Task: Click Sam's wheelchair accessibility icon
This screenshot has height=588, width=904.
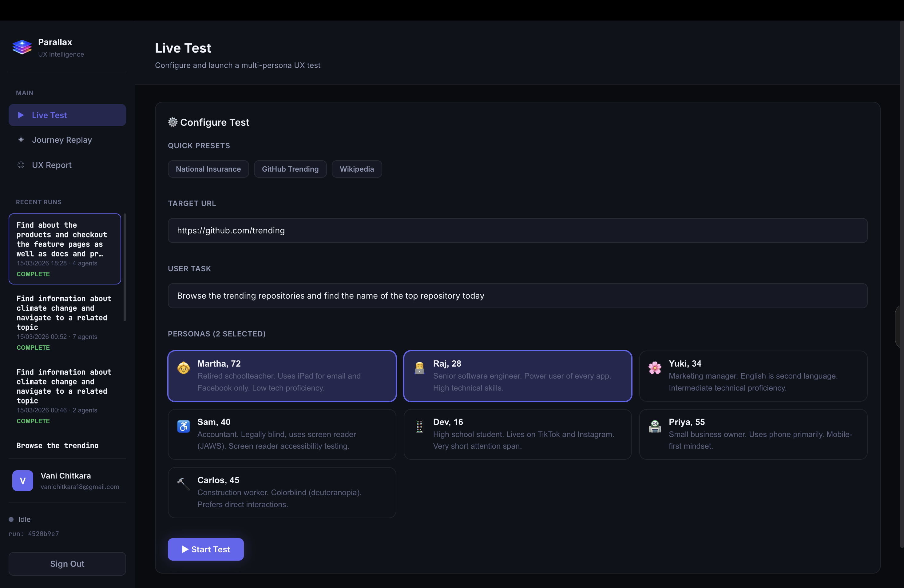Action: coord(184,426)
